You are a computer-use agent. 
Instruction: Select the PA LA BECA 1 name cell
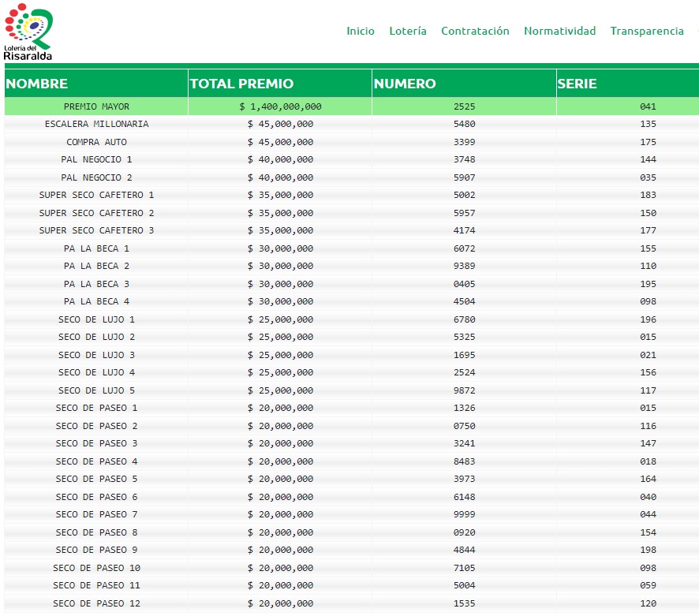coord(96,248)
